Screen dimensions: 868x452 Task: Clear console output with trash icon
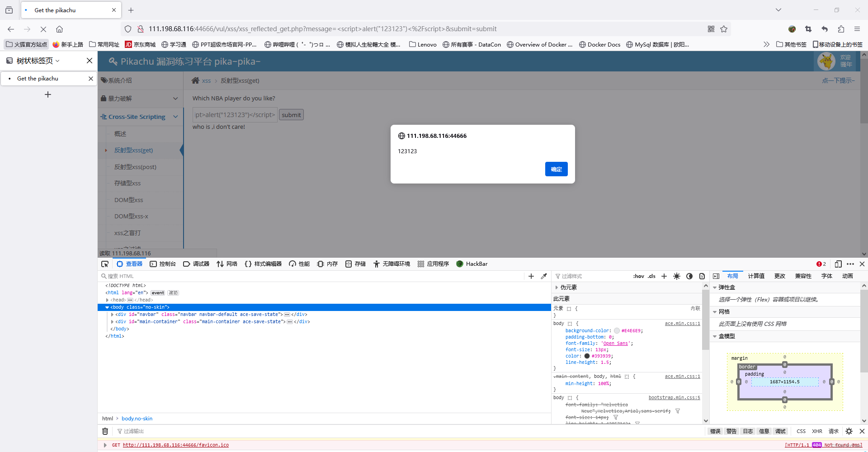point(105,431)
